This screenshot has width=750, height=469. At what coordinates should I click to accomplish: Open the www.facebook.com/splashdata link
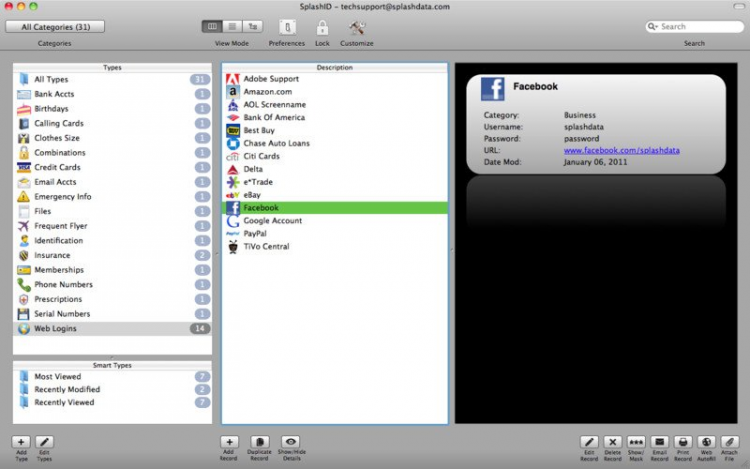(621, 150)
